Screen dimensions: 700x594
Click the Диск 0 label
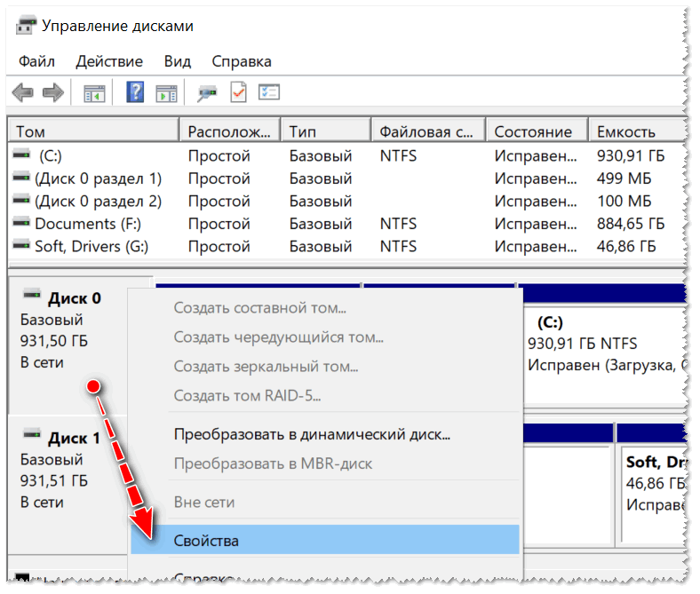coord(75,298)
